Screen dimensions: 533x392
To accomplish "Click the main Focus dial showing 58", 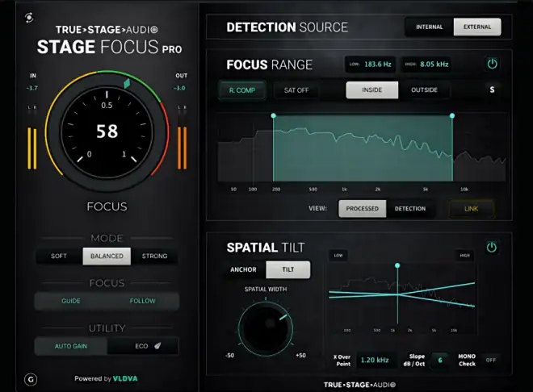I will point(107,132).
